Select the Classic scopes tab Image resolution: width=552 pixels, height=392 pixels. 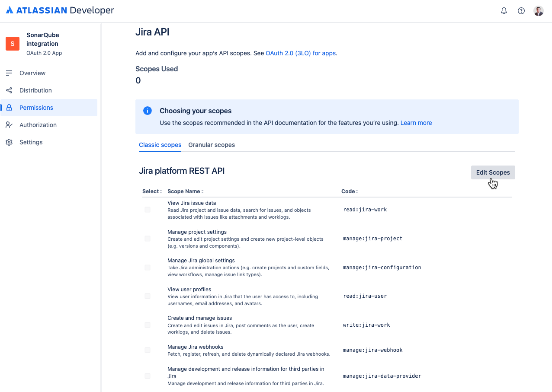(160, 145)
